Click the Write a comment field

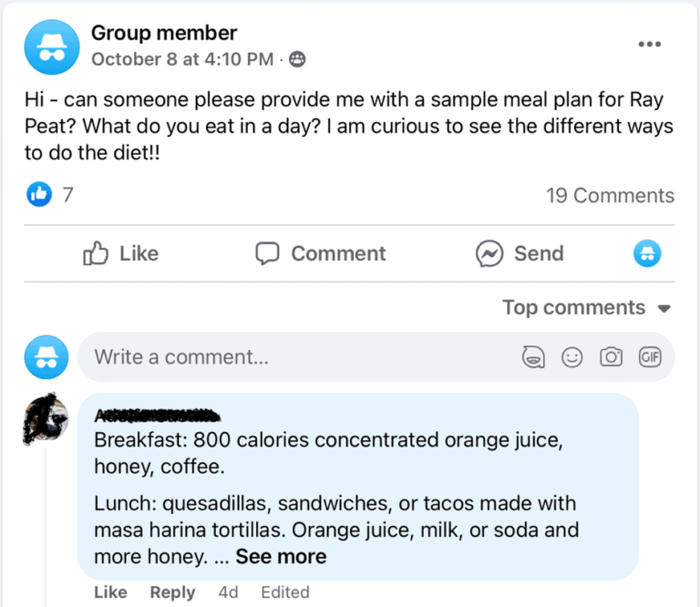301,357
